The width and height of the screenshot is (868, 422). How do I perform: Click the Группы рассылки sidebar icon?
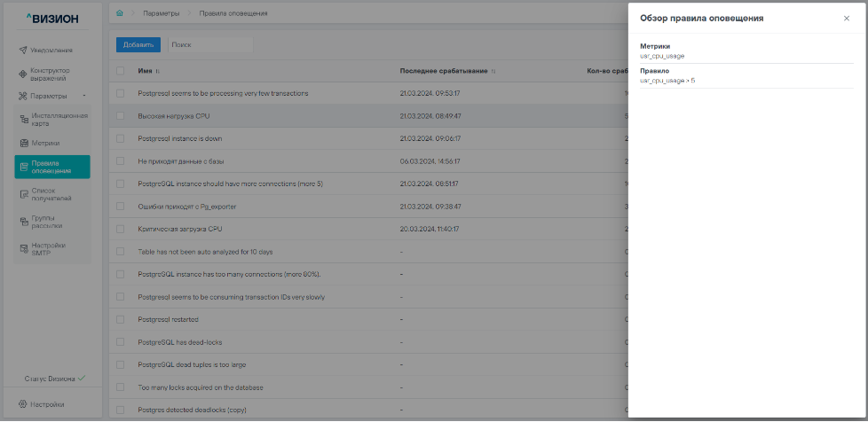(x=25, y=222)
